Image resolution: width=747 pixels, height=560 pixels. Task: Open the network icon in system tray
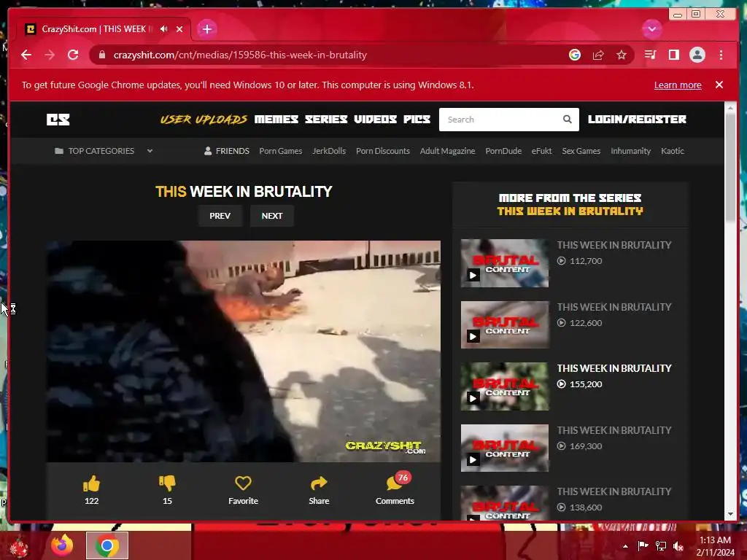tap(661, 545)
